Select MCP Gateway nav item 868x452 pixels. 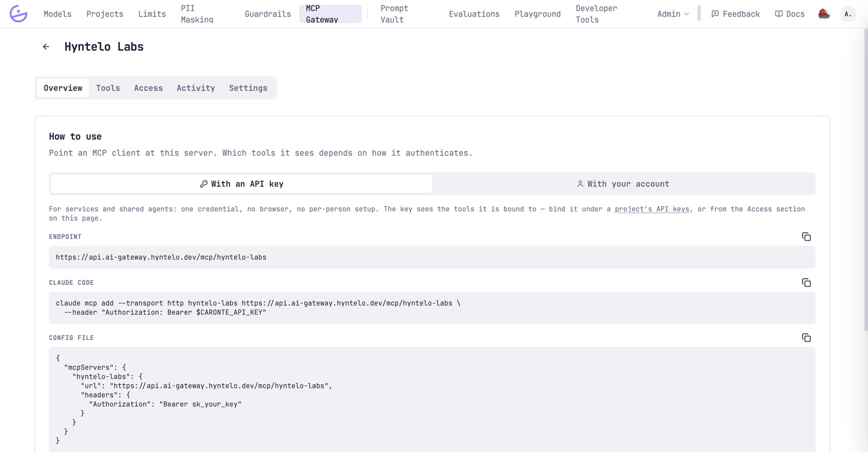(x=330, y=14)
